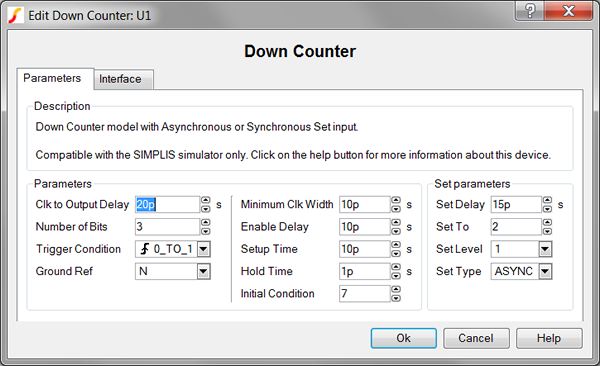600x366 pixels.
Task: Increase Initial Condition spinner up arrow
Action: pyautogui.click(x=396, y=289)
